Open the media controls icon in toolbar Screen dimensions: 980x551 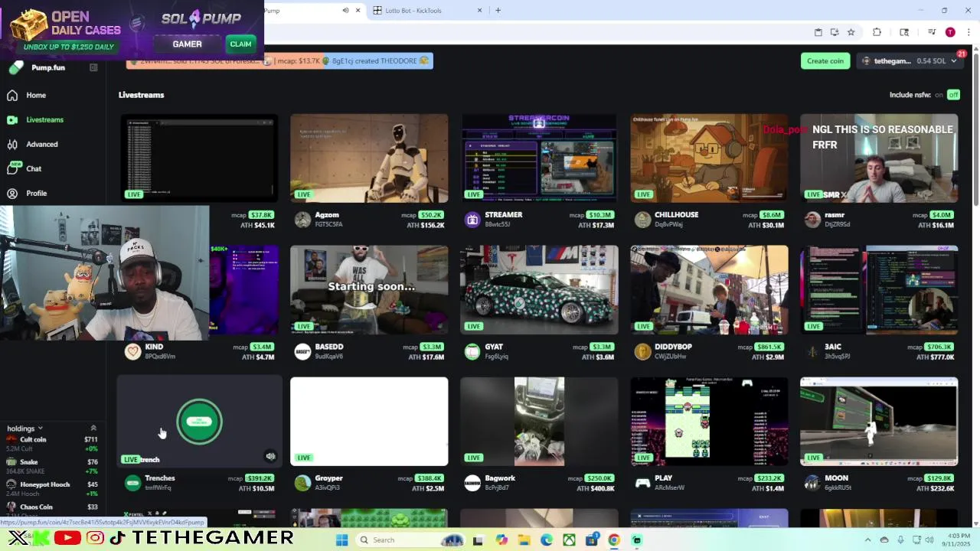tap(932, 32)
